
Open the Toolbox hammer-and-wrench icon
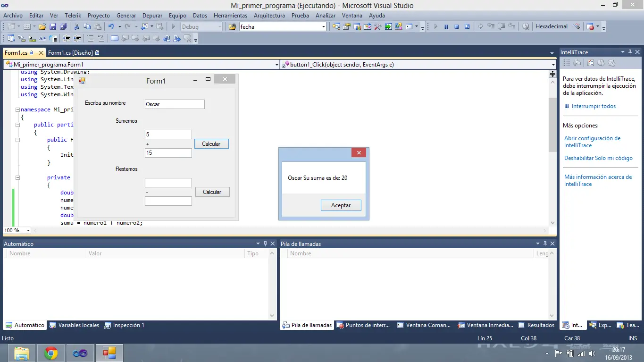(x=378, y=27)
